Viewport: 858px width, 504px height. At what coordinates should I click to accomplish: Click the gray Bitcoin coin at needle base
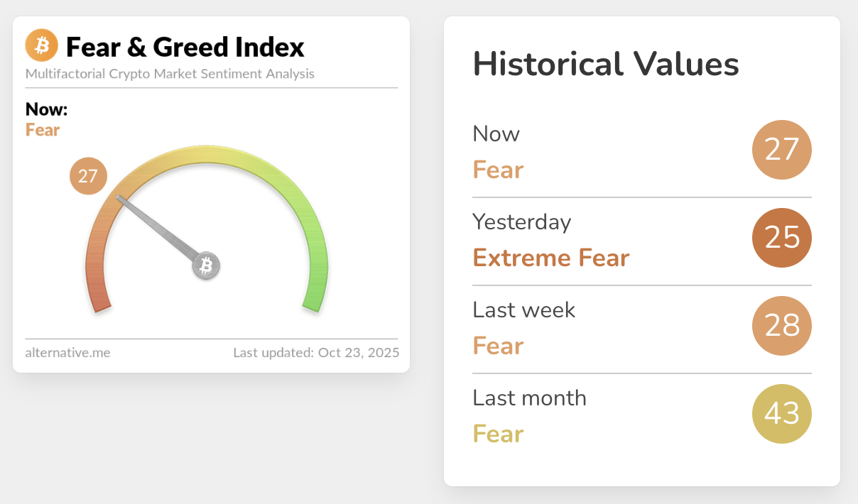206,266
